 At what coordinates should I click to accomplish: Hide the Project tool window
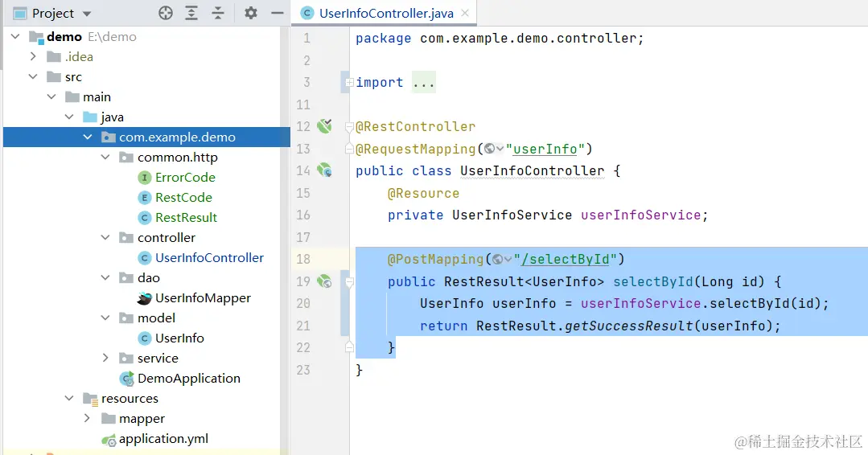tap(278, 13)
